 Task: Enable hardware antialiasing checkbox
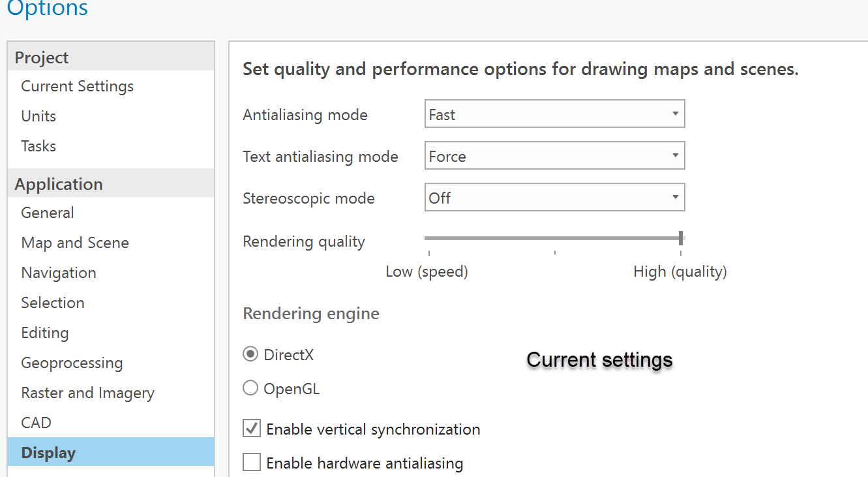(x=252, y=463)
